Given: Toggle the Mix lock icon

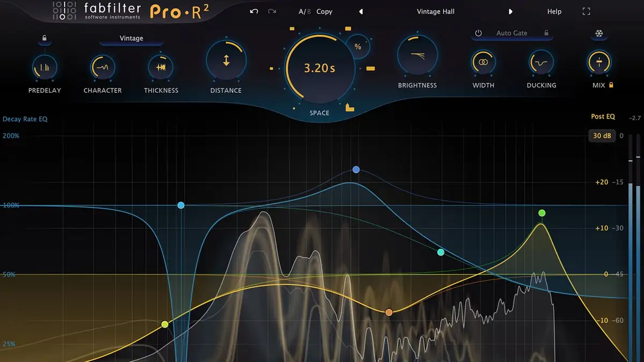Looking at the screenshot, I should (612, 85).
